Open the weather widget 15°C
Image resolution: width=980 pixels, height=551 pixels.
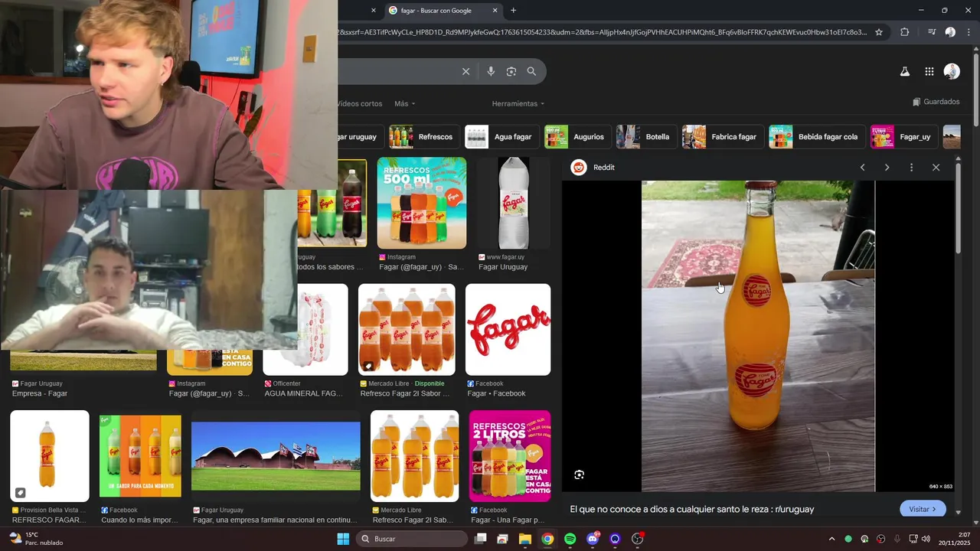pyautogui.click(x=35, y=539)
